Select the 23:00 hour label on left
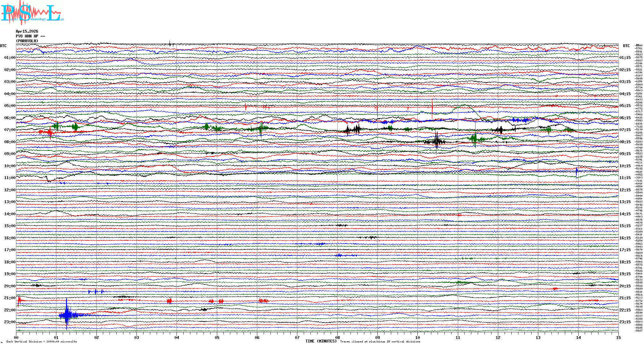Viewport: 644px width, 346px height. tap(10, 322)
